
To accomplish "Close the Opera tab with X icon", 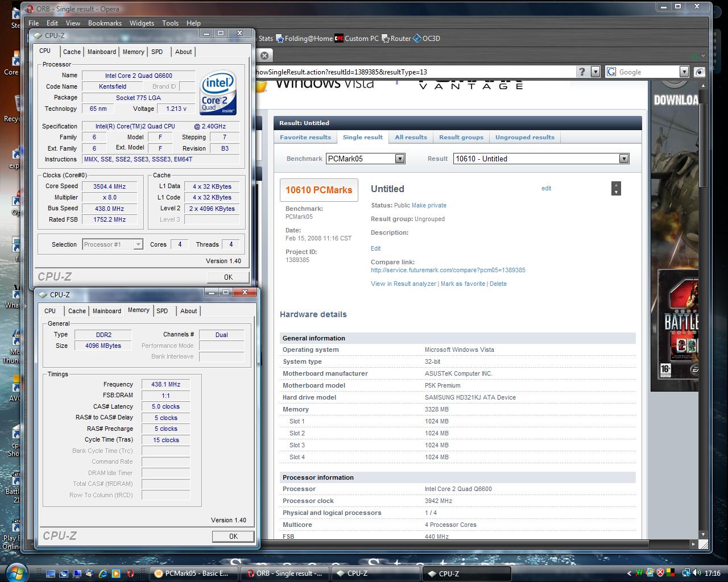I will [264, 56].
